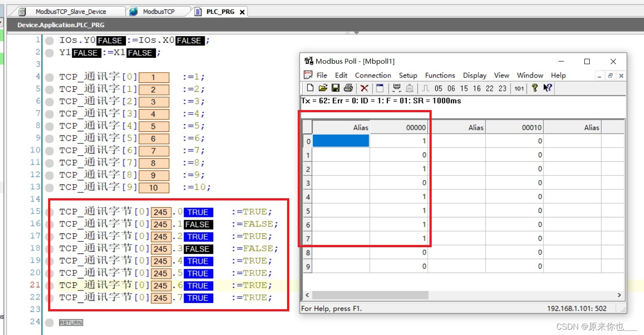Toggle breakpoint marker on code line 22
This screenshot has height=335, width=644.
pyautogui.click(x=49, y=298)
